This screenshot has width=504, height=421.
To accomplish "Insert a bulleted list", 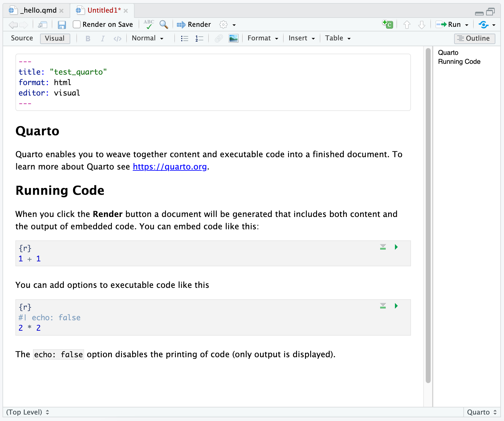I will (x=185, y=38).
